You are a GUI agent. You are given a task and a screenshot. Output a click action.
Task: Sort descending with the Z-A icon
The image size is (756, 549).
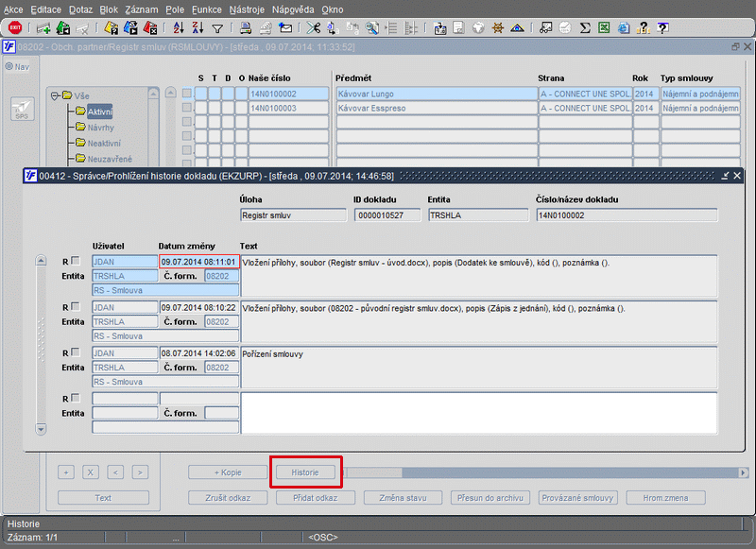coord(198,28)
